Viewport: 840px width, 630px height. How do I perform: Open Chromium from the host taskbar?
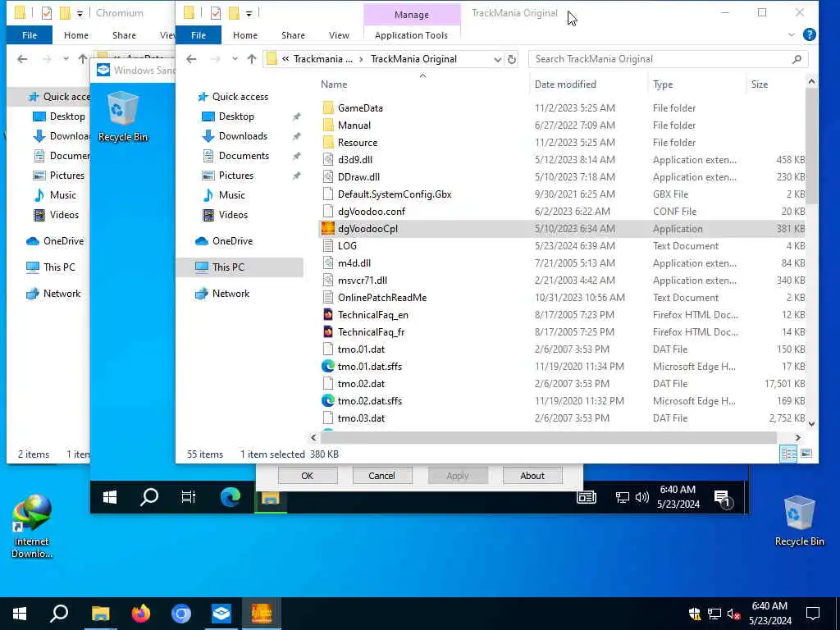tap(181, 613)
